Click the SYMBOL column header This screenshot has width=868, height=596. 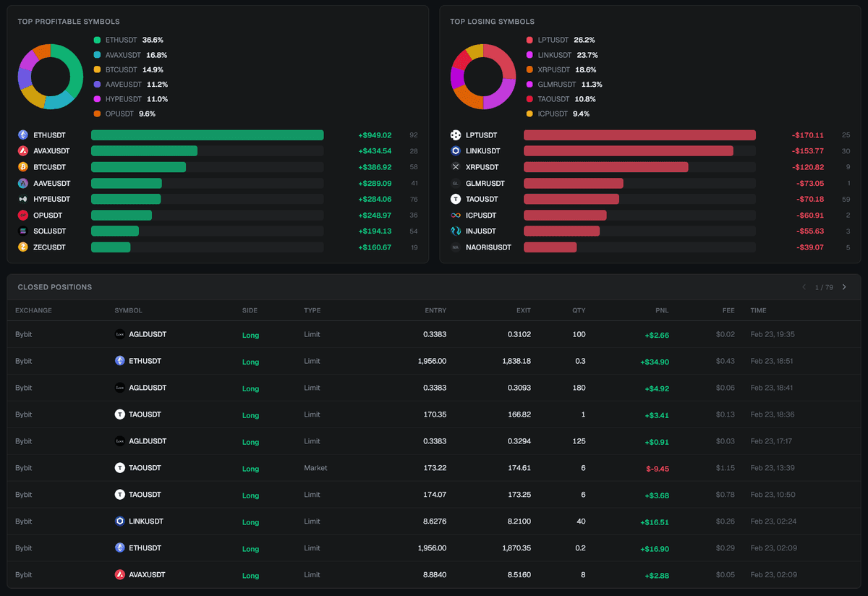(128, 310)
